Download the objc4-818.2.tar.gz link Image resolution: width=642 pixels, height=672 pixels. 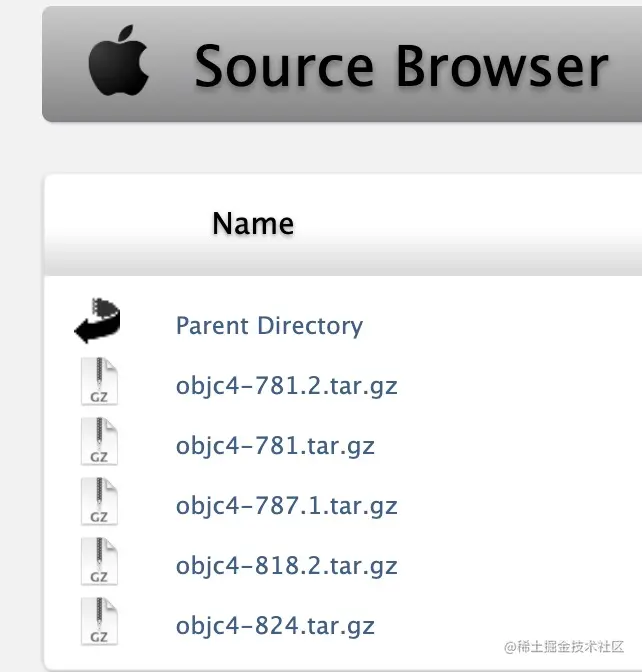(x=286, y=567)
